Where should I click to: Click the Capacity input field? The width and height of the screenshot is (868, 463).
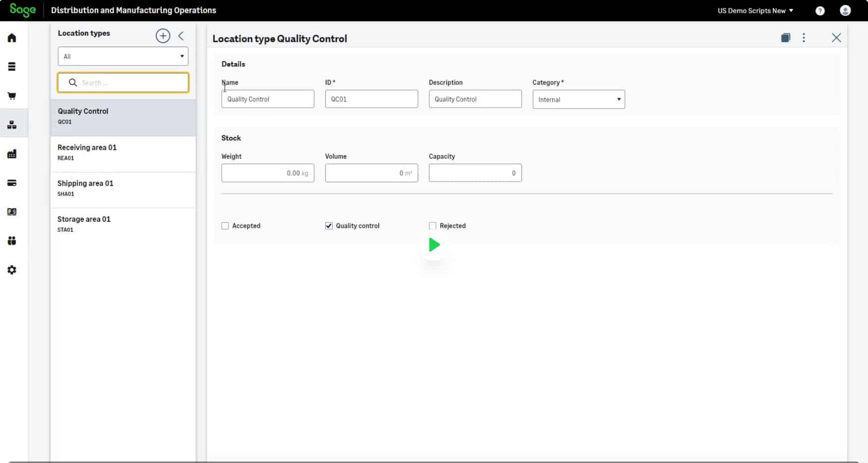pyautogui.click(x=475, y=173)
